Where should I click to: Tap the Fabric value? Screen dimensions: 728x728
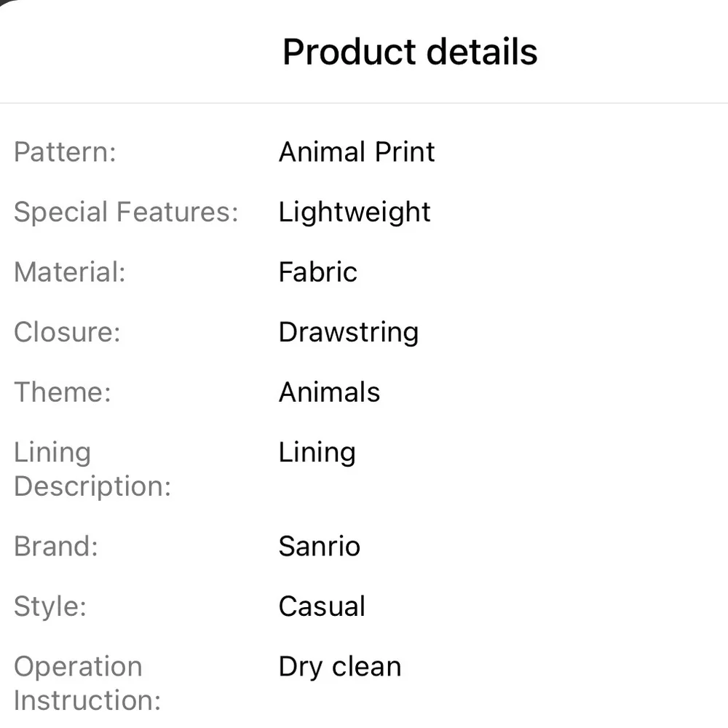pyautogui.click(x=318, y=272)
